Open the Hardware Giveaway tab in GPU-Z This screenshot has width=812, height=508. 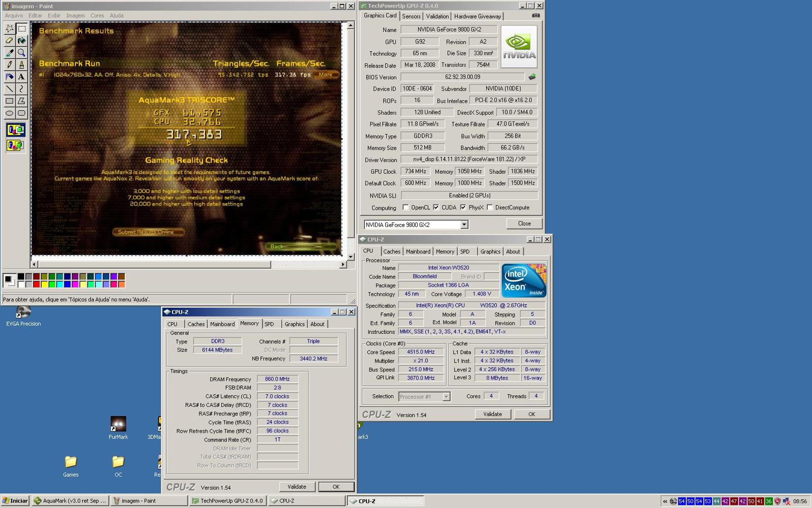click(478, 16)
